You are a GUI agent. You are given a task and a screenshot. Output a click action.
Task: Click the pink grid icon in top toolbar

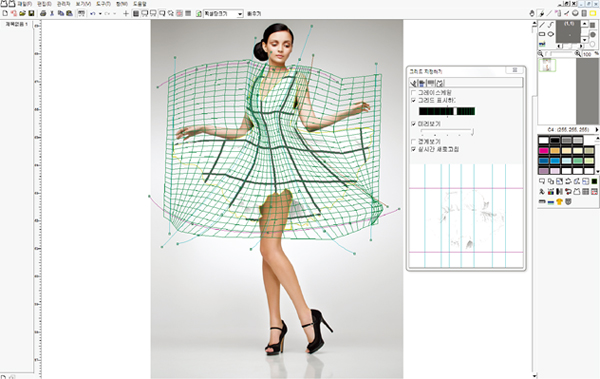pos(179,13)
